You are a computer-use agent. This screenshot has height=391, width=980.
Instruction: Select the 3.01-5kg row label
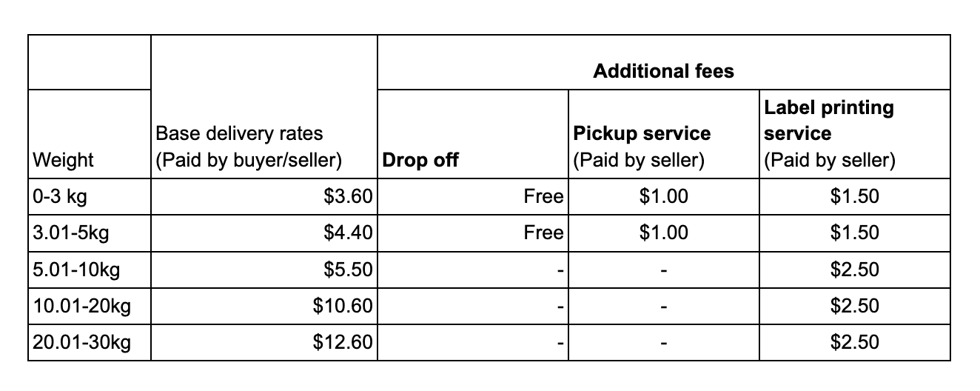(90, 233)
